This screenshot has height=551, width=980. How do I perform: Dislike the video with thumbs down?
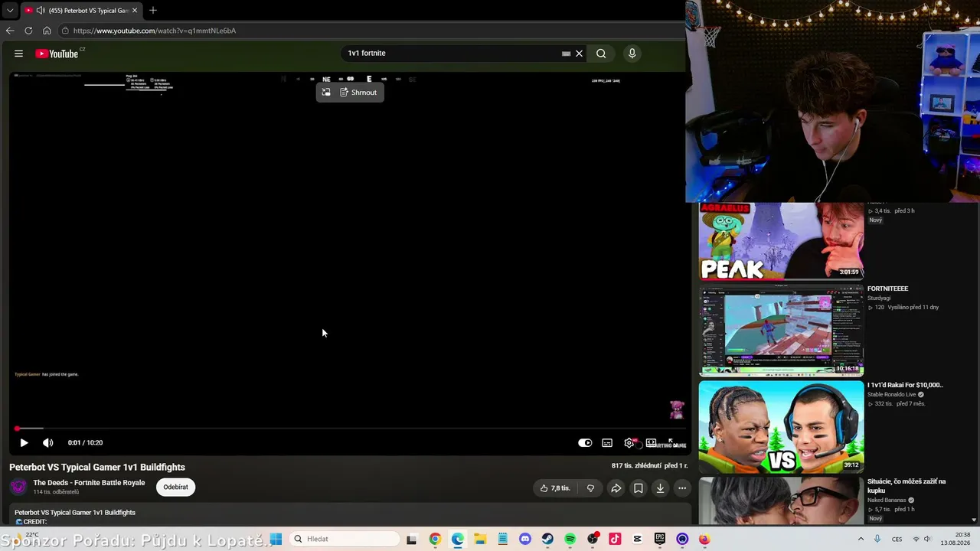click(590, 488)
